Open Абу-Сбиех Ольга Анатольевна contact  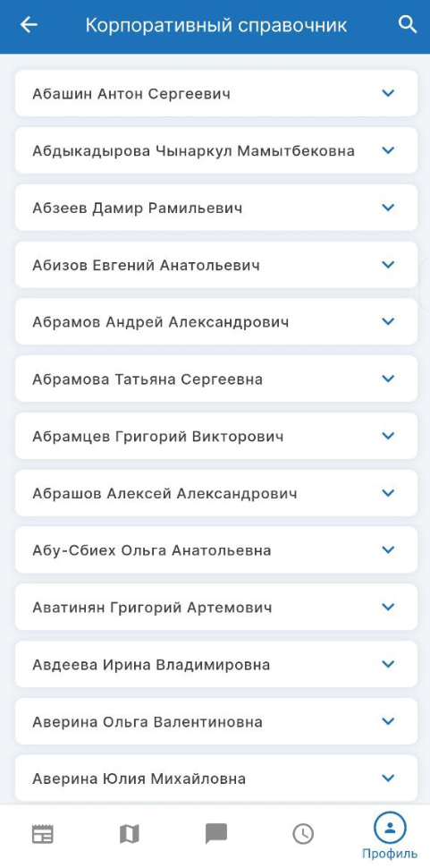tap(216, 549)
